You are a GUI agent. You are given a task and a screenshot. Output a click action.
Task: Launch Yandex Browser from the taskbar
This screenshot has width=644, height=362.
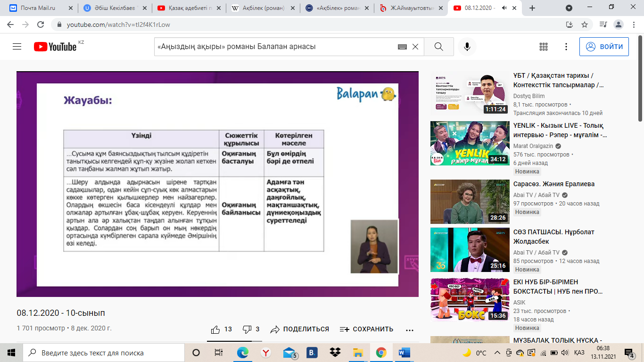(266, 353)
